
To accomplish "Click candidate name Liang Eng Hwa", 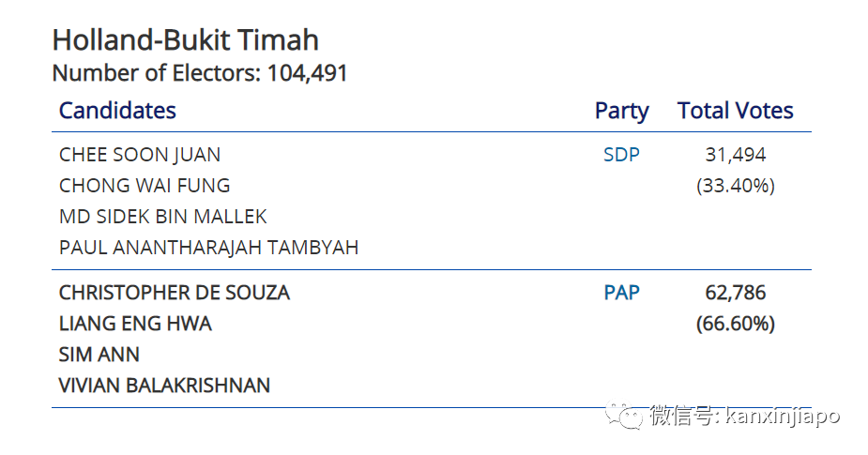I will [x=135, y=324].
